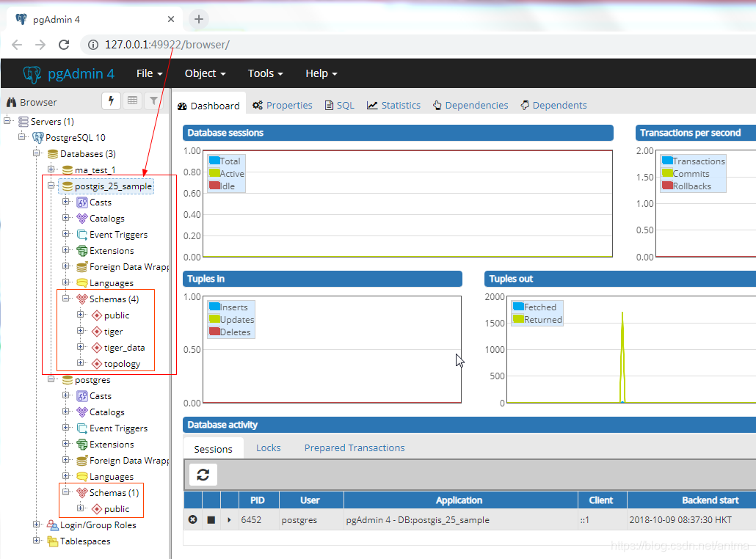Open the Tools menu

[x=265, y=73]
